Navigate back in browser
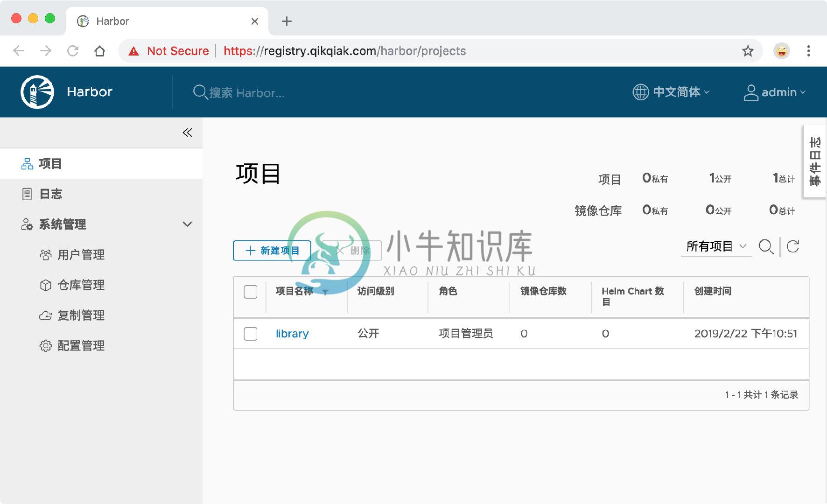The image size is (827, 504). pos(19,51)
